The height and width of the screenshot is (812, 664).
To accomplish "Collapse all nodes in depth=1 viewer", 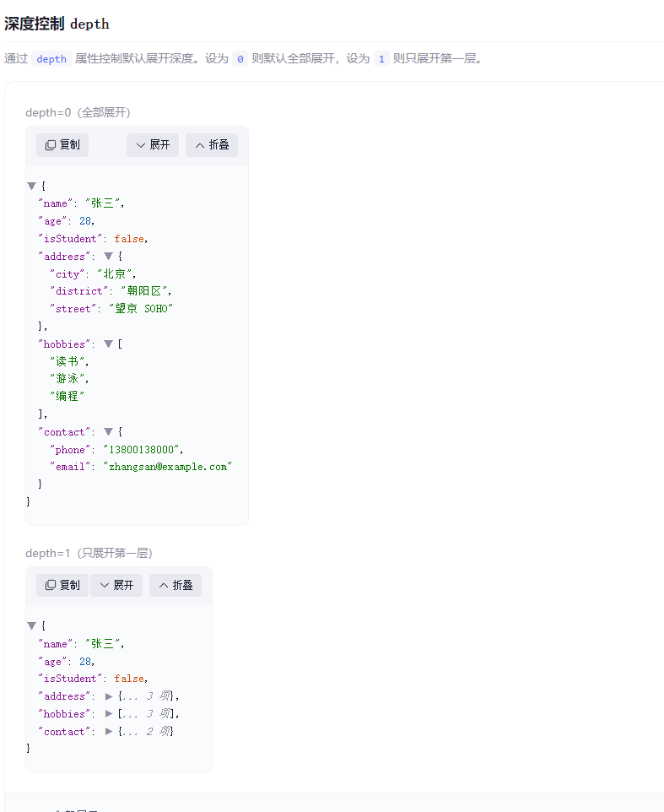I will pos(175,585).
